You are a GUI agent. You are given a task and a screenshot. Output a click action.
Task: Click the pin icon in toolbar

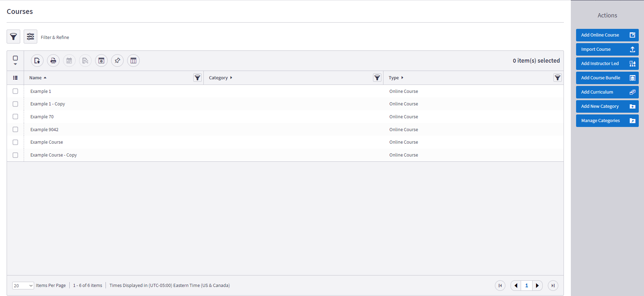[x=117, y=61]
